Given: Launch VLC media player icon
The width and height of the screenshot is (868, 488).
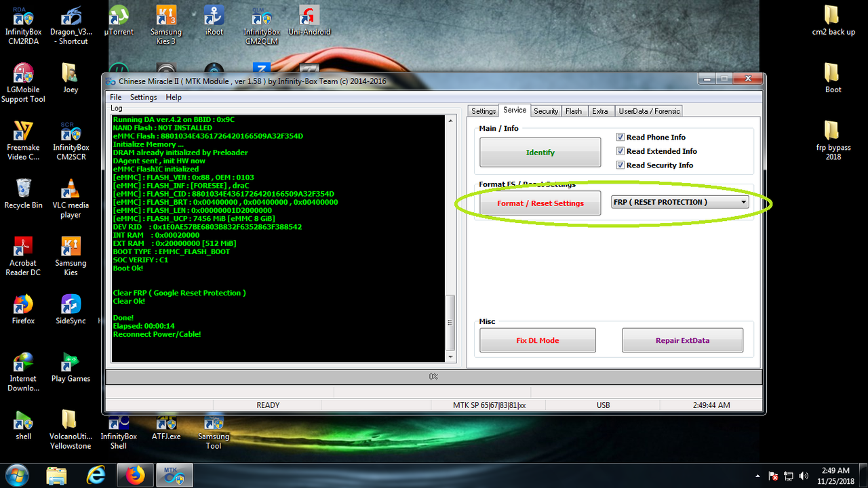Looking at the screenshot, I should tap(71, 198).
